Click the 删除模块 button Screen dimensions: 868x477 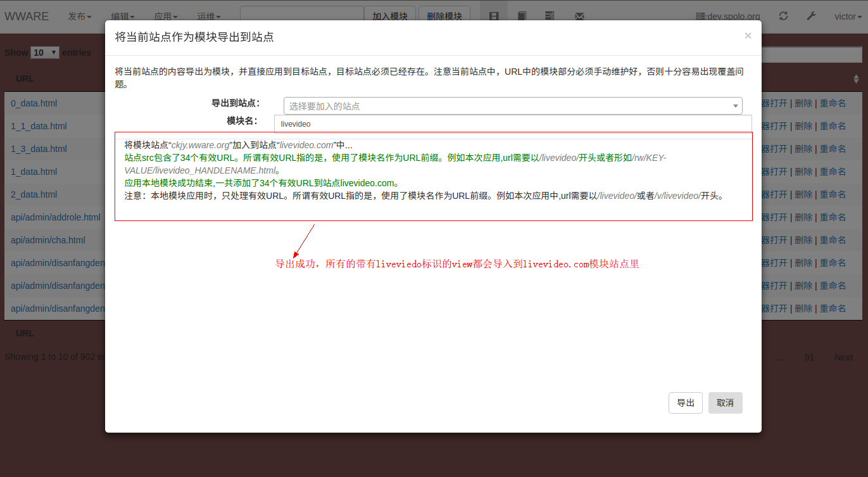[444, 16]
